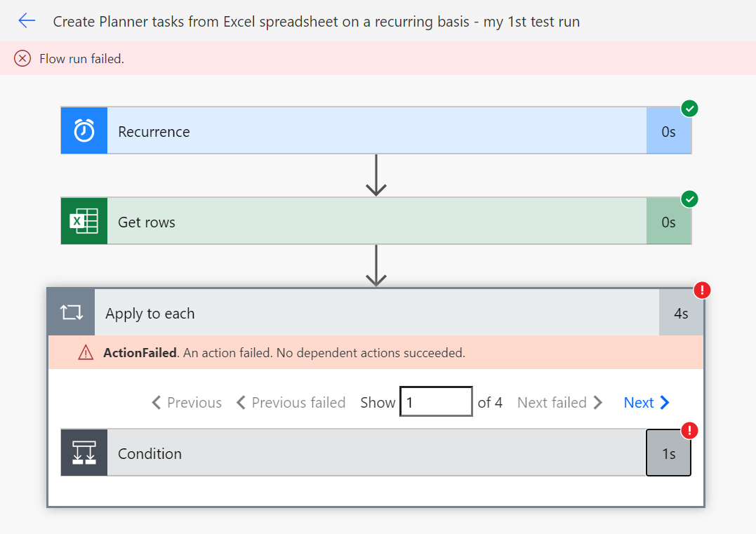Click the Previous failed button
Screen dimensions: 756x534
pos(291,403)
